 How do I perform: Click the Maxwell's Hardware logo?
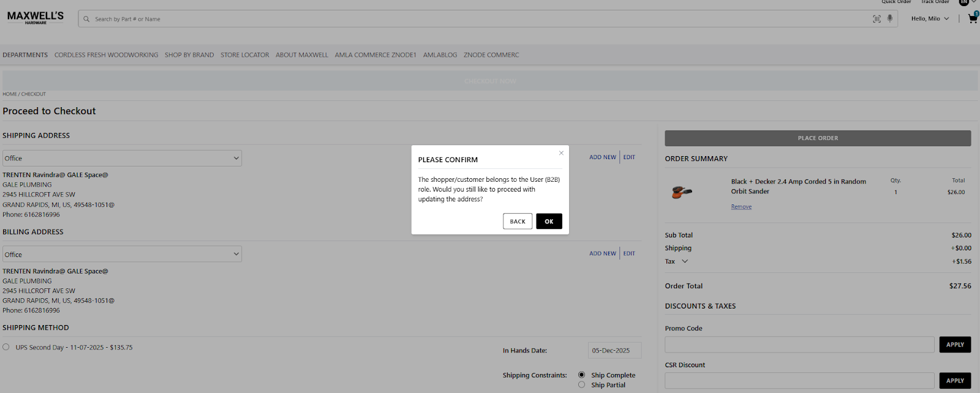pyautogui.click(x=36, y=18)
